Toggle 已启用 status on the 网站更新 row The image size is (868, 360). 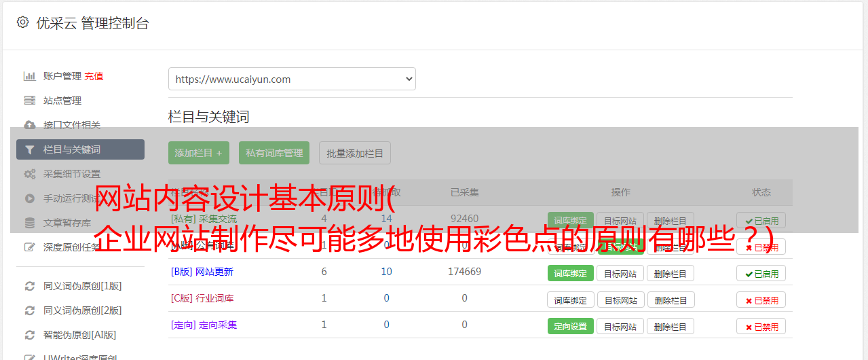[761, 273]
